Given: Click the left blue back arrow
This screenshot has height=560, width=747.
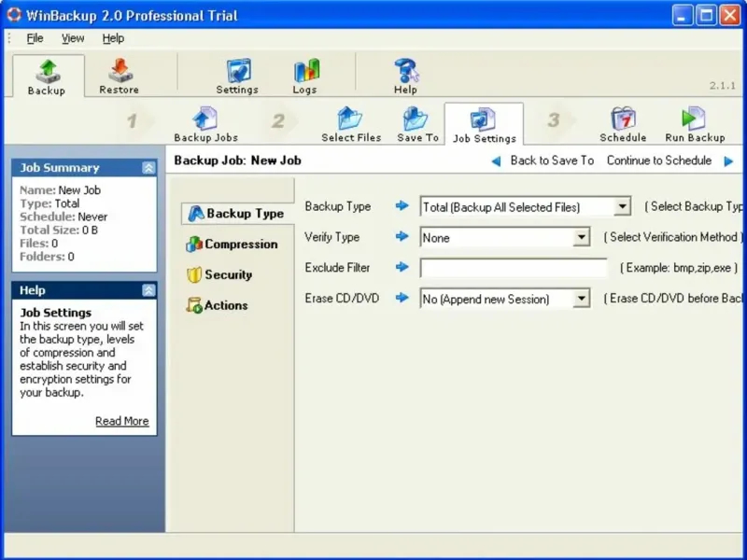Looking at the screenshot, I should pyautogui.click(x=496, y=161).
